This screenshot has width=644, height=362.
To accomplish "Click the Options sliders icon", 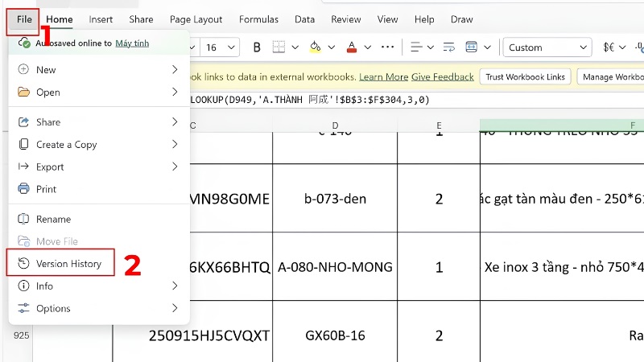I will [x=24, y=308].
